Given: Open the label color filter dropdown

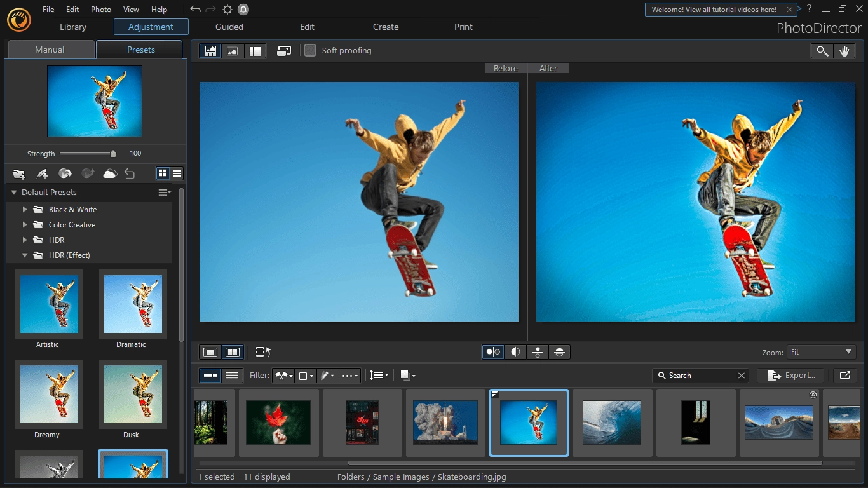Looking at the screenshot, I should (x=306, y=376).
